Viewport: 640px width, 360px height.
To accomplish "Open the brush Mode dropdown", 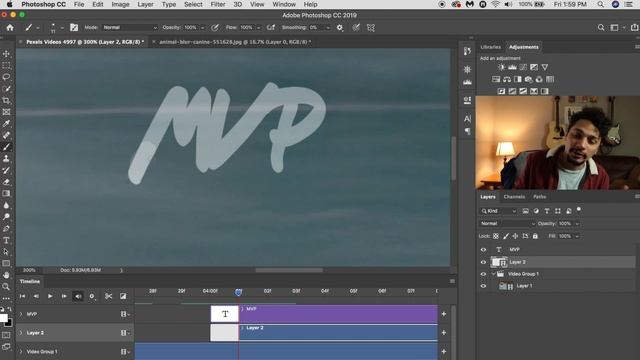I will click(129, 27).
